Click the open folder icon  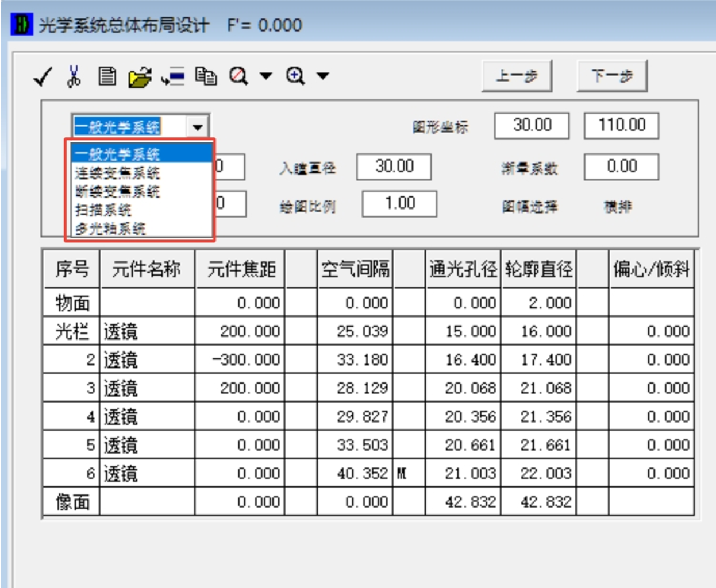[x=140, y=77]
